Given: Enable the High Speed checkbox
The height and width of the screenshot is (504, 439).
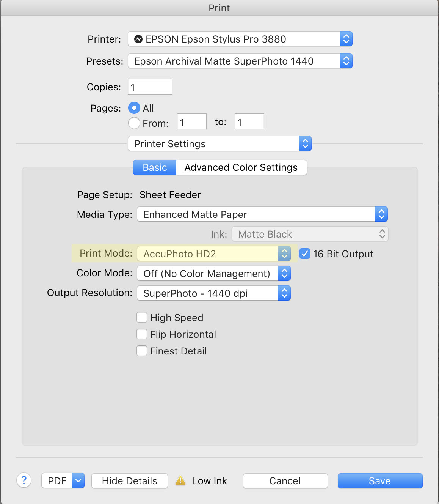Looking at the screenshot, I should 142,317.
